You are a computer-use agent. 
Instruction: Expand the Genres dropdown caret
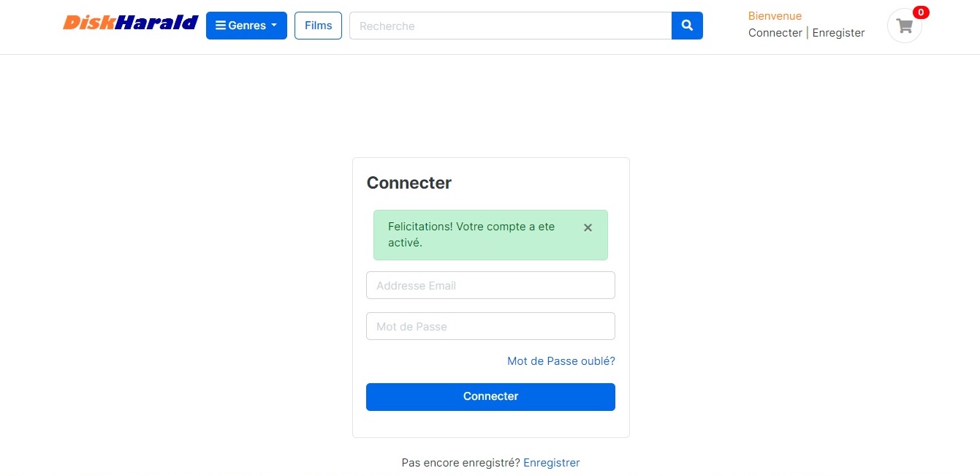coord(274,26)
